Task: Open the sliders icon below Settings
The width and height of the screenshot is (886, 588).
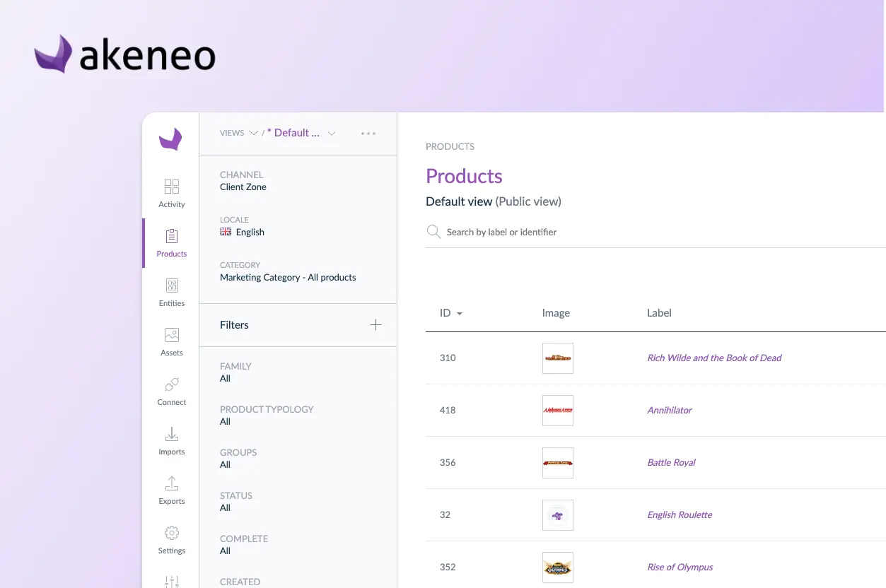Action: 172,581
